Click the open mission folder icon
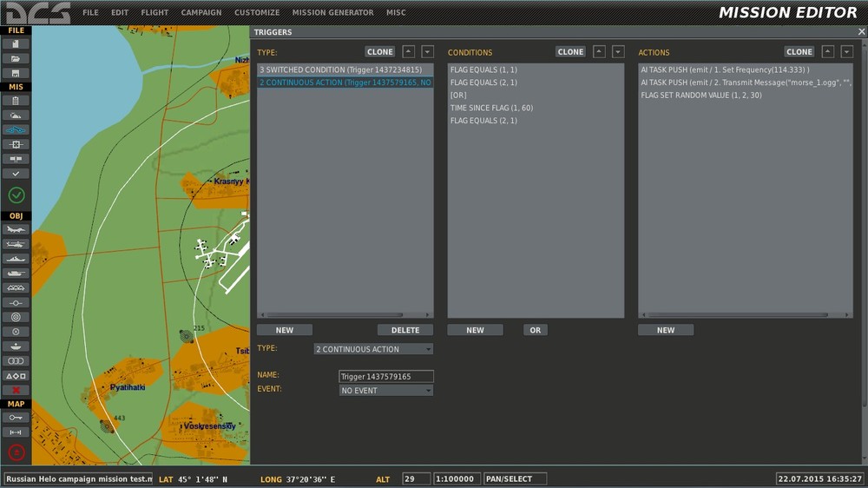Screen dimensions: 868x488 pyautogui.click(x=16, y=58)
